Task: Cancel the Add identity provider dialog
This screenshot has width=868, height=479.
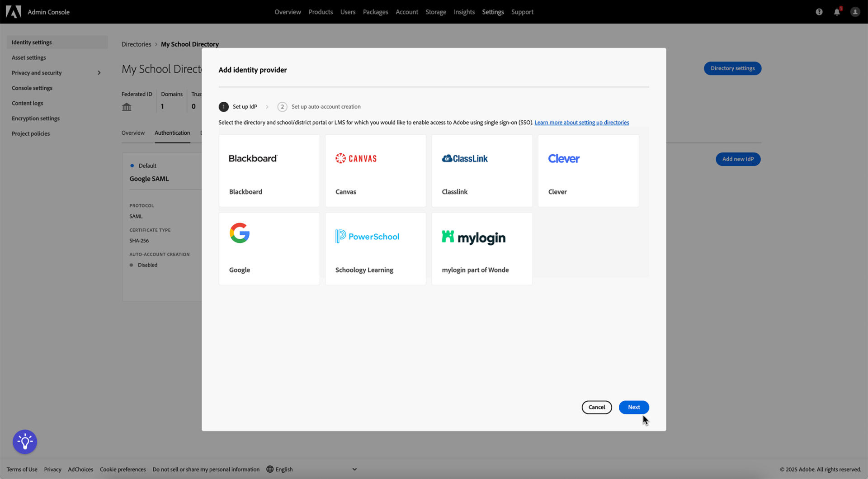Action: click(x=596, y=407)
